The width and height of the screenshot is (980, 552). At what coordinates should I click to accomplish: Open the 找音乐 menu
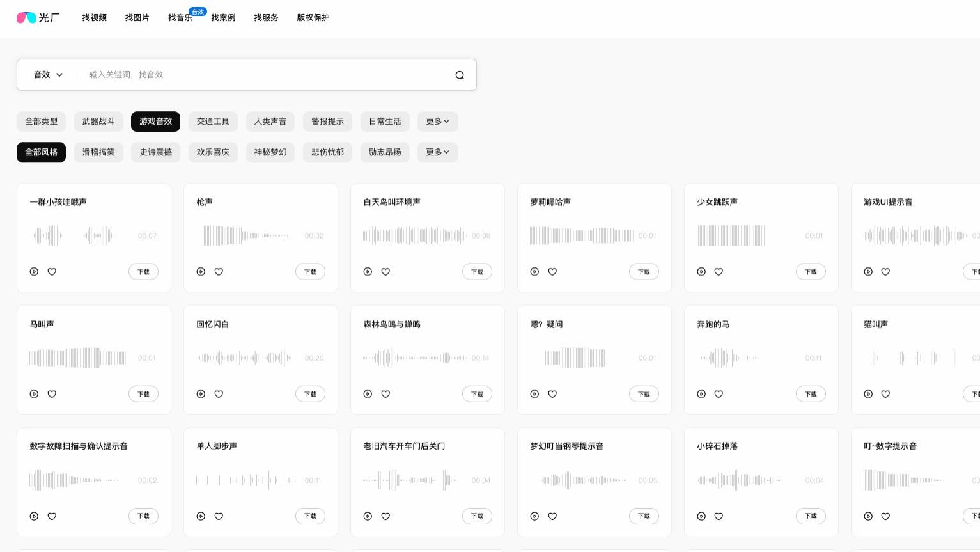[x=180, y=17]
